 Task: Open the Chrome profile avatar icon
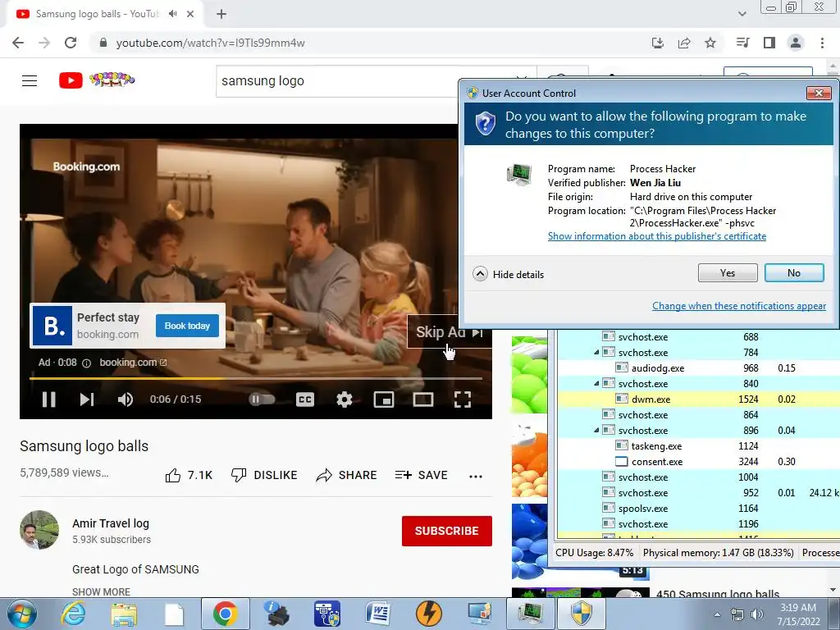click(x=796, y=43)
